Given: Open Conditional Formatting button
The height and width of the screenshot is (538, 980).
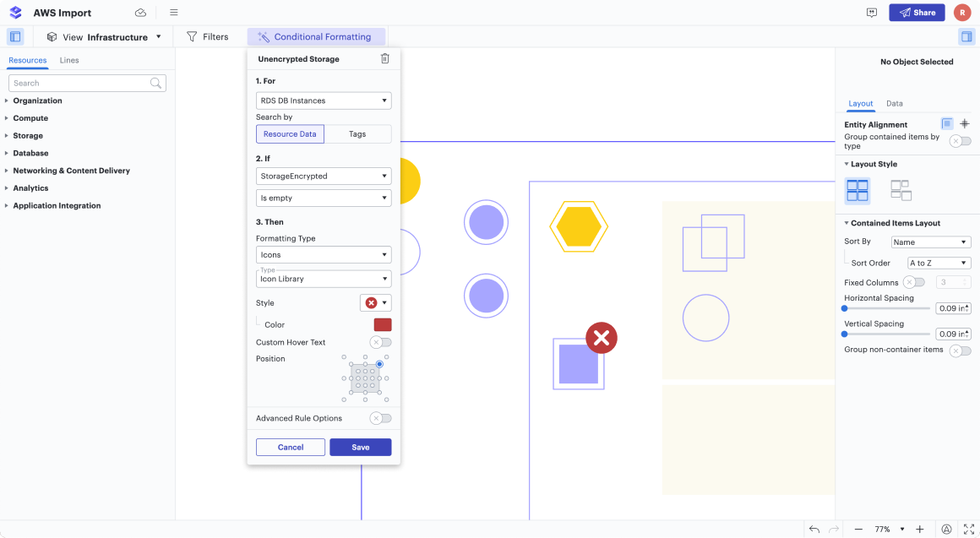Looking at the screenshot, I should (x=316, y=37).
